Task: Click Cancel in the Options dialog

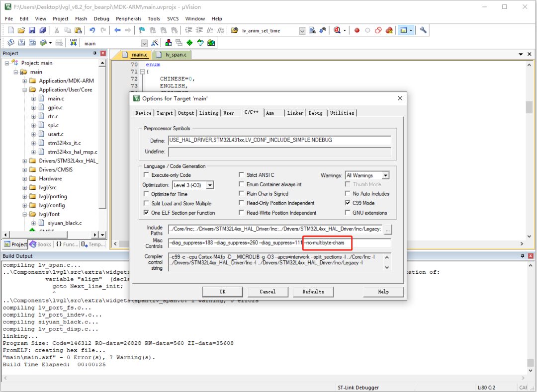Action: pyautogui.click(x=268, y=292)
